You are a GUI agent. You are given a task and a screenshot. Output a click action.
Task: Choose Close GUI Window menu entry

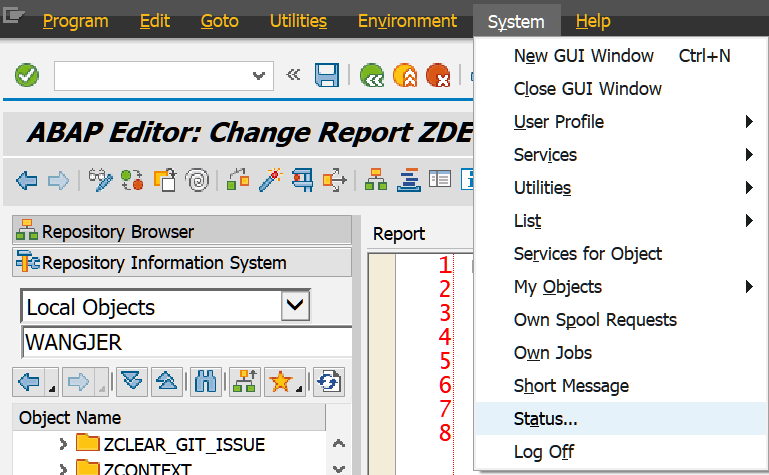621,89
